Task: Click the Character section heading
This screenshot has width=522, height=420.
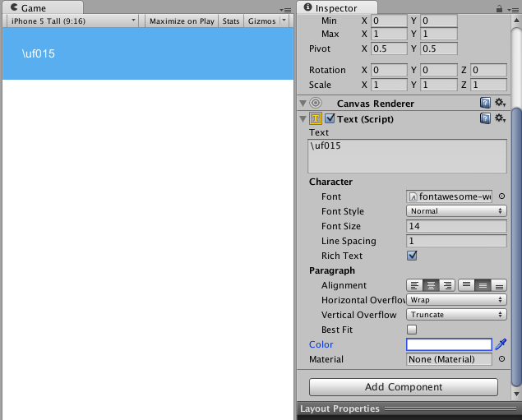Action: pyautogui.click(x=330, y=182)
